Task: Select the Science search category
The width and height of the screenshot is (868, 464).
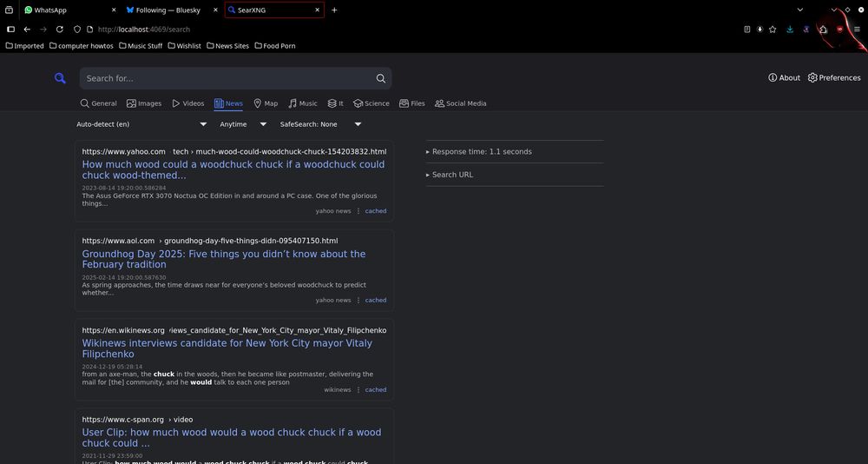Action: click(x=372, y=103)
